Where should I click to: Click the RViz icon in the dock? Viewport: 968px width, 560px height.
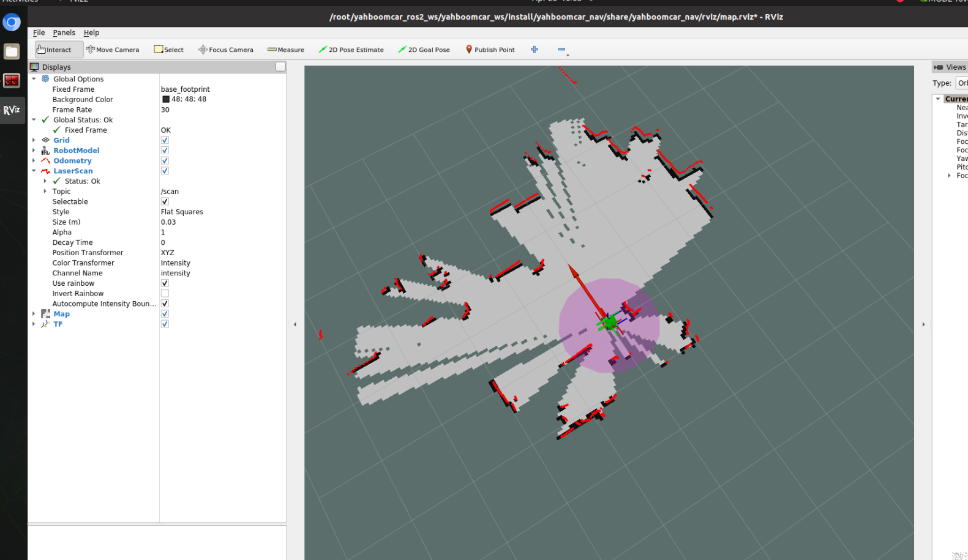coord(12,110)
